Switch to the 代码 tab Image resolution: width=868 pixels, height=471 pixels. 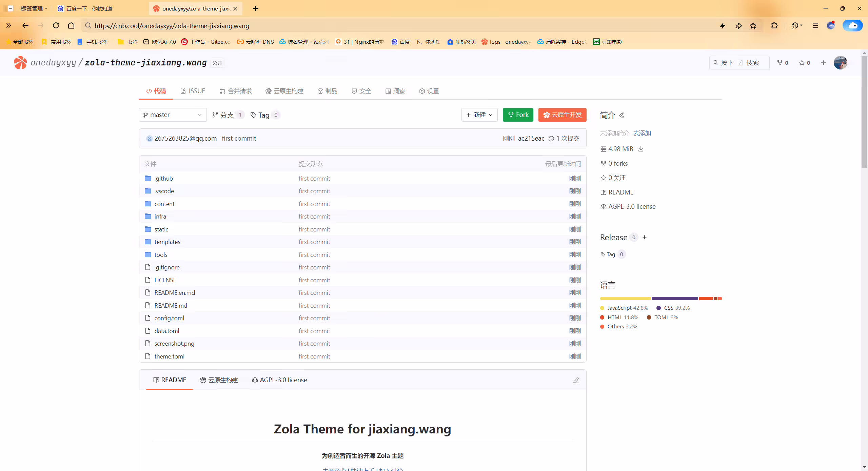156,91
